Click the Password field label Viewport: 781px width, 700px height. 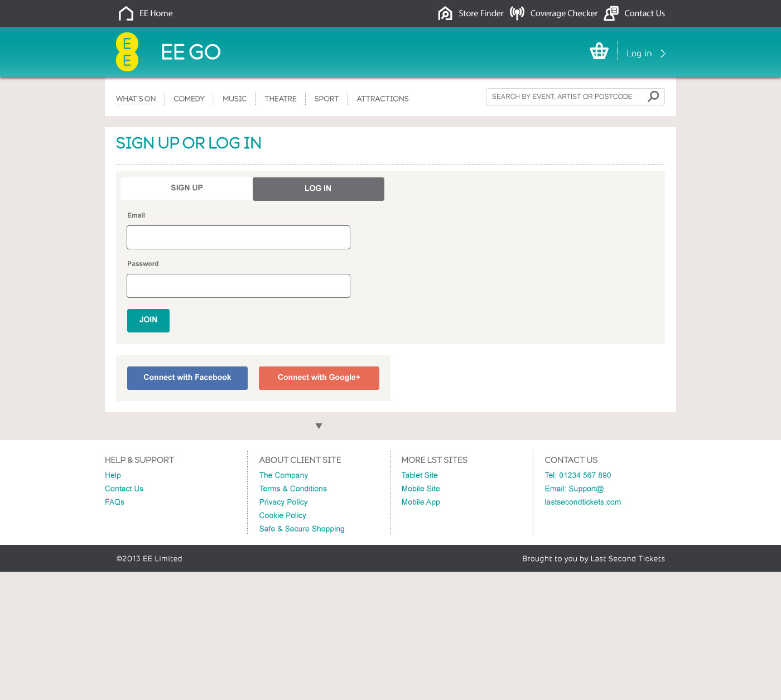pyautogui.click(x=143, y=264)
